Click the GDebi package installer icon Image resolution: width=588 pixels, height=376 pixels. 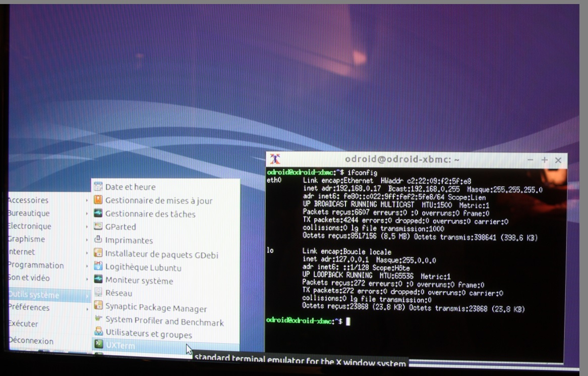tap(98, 254)
